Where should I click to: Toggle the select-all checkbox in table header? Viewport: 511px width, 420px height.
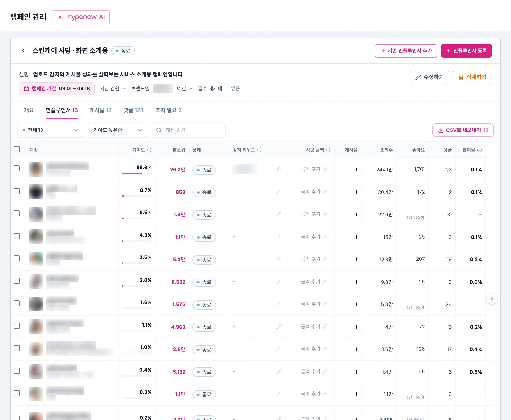(x=17, y=149)
